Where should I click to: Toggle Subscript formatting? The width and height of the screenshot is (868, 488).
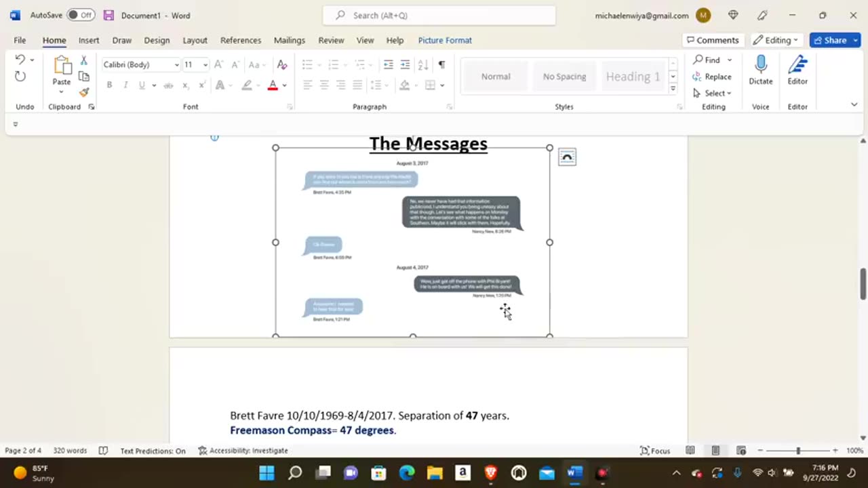pos(185,85)
